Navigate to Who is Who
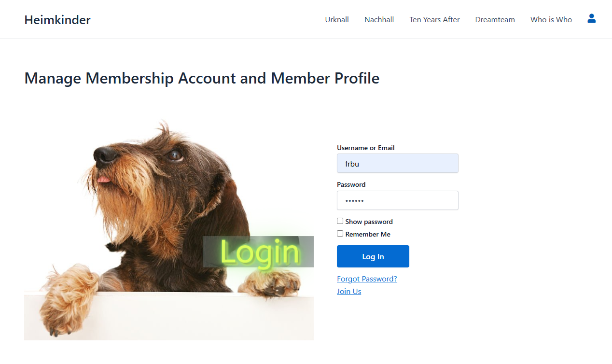The image size is (612, 364). (551, 20)
